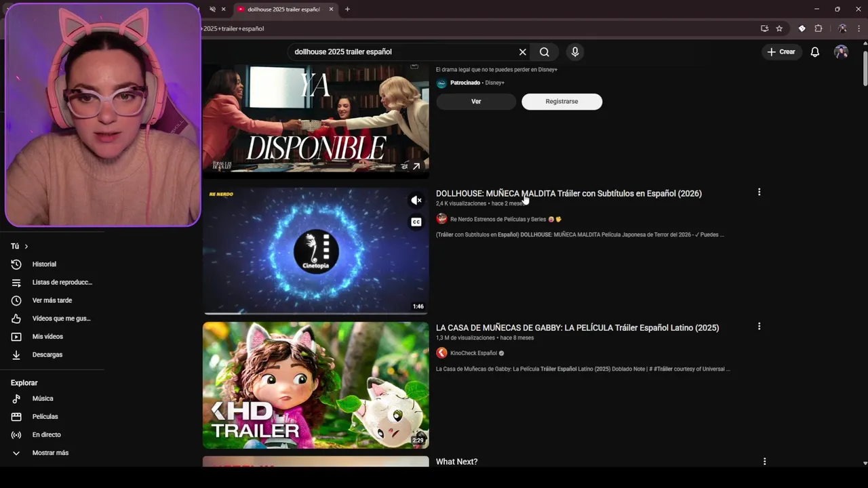Open the YouTube account avatar menu
The height and width of the screenshot is (488, 868).
tap(841, 52)
